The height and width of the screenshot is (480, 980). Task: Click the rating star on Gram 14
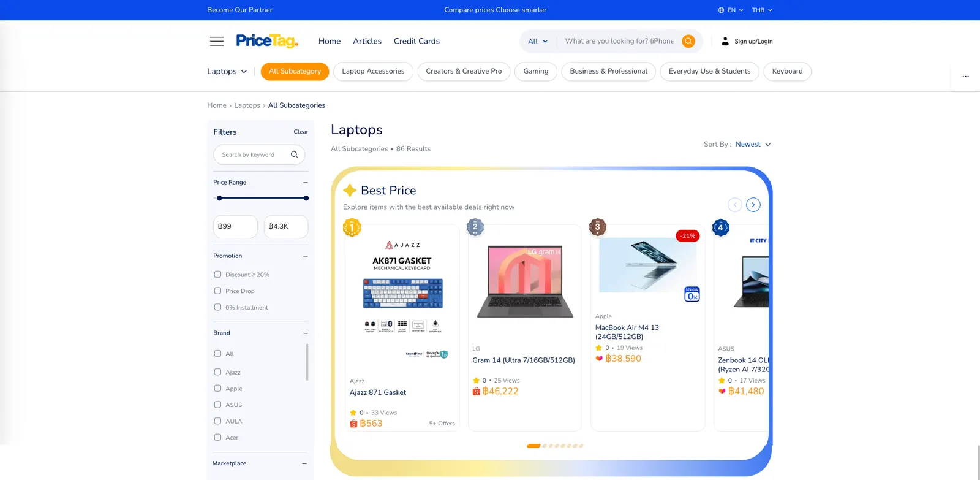(476, 381)
